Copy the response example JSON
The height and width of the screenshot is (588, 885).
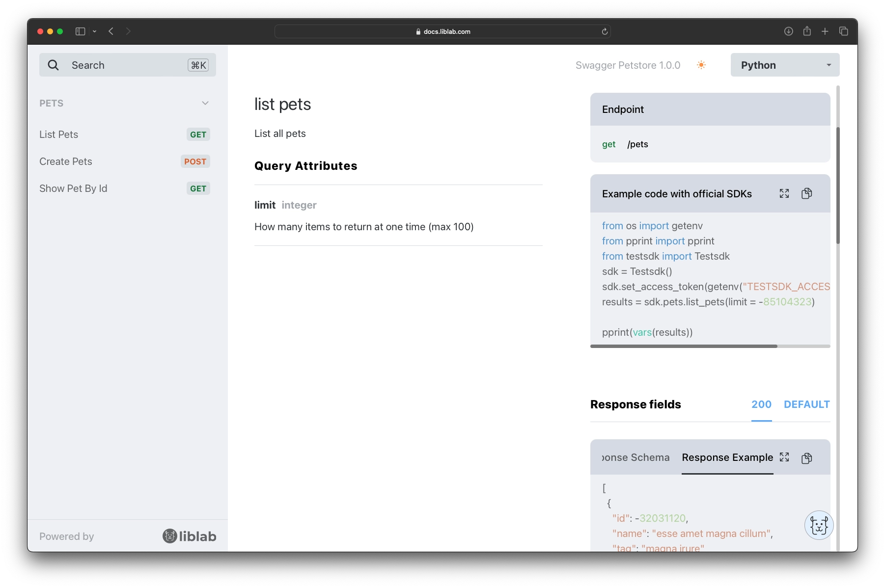tap(807, 457)
